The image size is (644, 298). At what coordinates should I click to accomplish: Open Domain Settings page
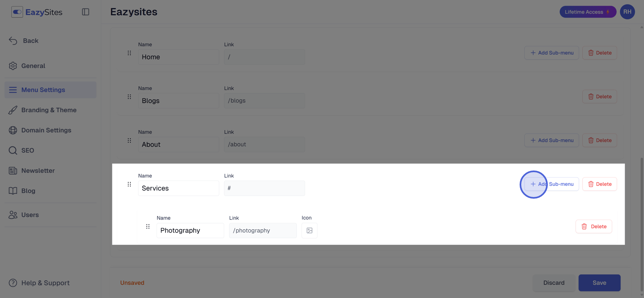[40, 130]
